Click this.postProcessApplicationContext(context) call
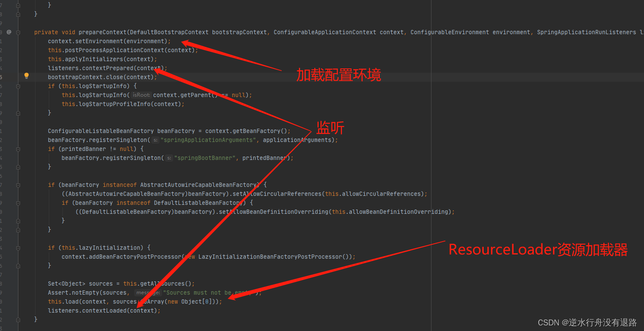The width and height of the screenshot is (644, 331). pyautogui.click(x=123, y=50)
